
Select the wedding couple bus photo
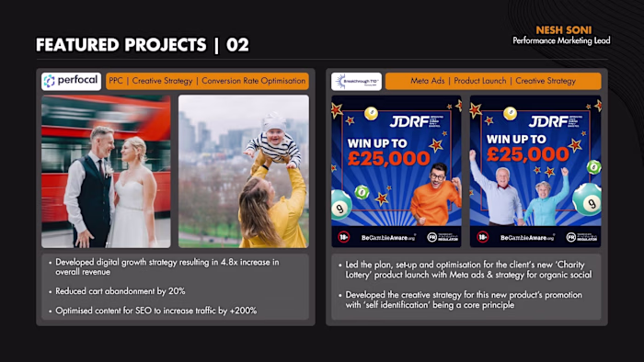[106, 172]
